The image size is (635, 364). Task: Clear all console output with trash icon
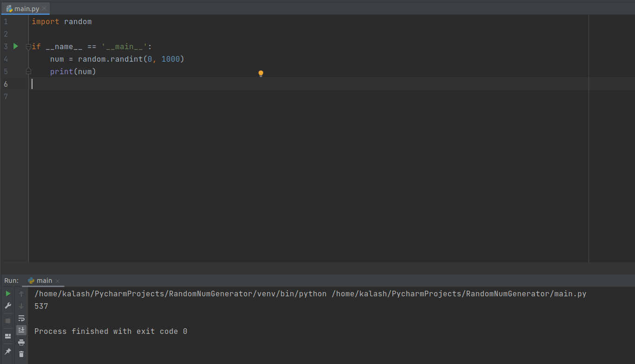point(21,354)
